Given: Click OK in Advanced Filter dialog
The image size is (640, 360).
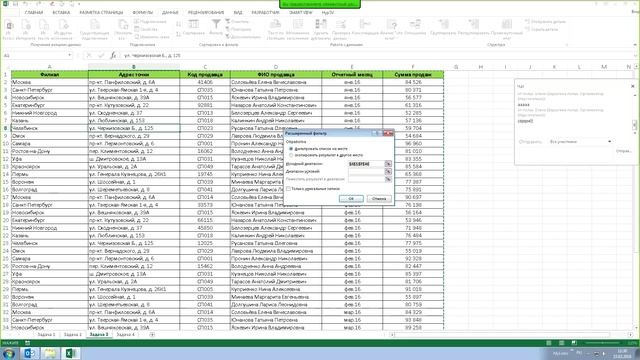Looking at the screenshot, I should tap(351, 199).
